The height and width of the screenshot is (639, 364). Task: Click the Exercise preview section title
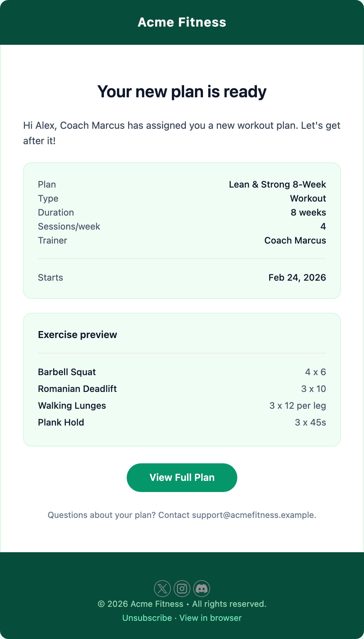77,335
